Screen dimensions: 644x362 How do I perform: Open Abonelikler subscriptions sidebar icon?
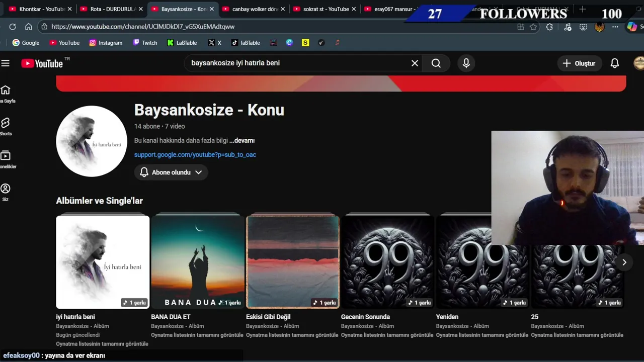pos(6,160)
